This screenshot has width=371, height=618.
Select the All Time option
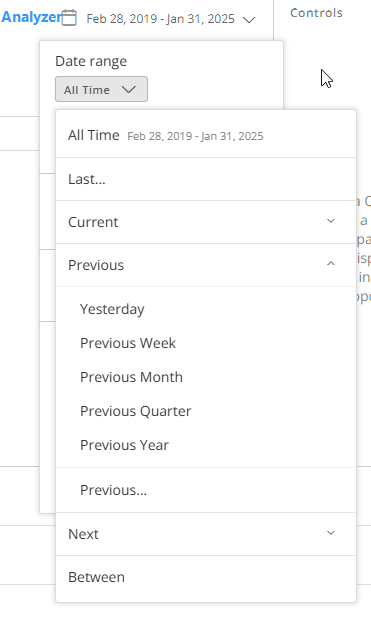[206, 136]
